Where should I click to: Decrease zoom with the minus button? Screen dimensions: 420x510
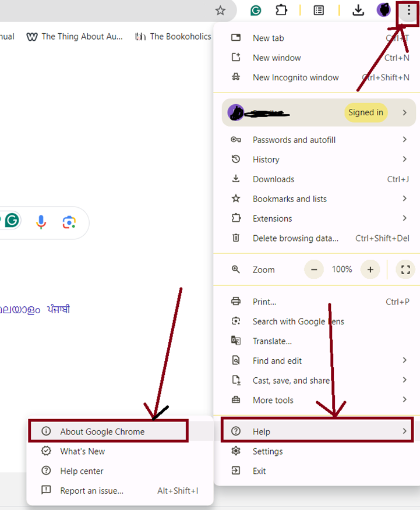point(314,270)
